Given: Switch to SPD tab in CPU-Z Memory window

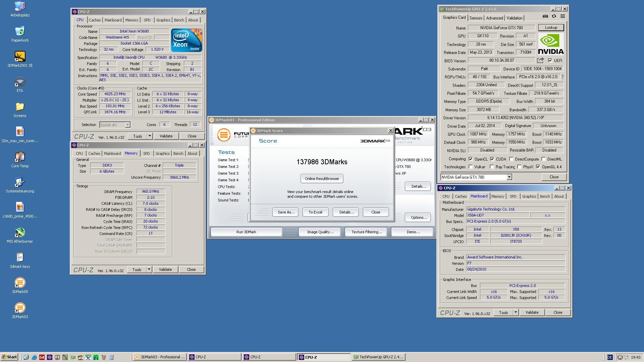Looking at the screenshot, I should pyautogui.click(x=147, y=154).
